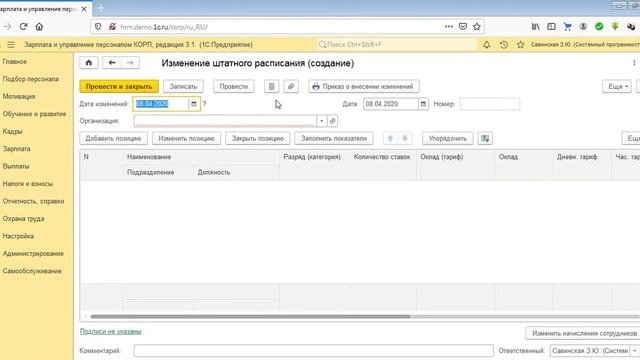
Task: Open Обучение и развитие section
Action: click(x=34, y=114)
